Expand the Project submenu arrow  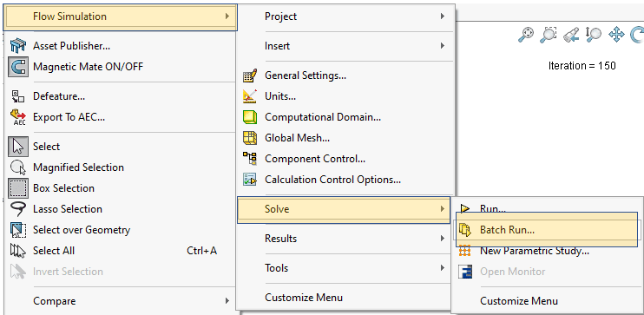pos(443,16)
